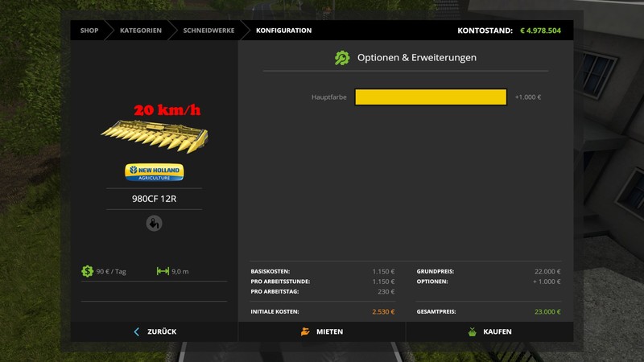This screenshot has height=362, width=644.
Task: Click the working width icon beside 9,0 m
Action: tap(163, 271)
